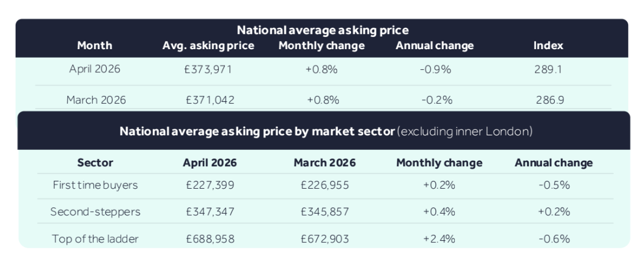Select second-steppers April price £347,347
Viewport: 644px width, 264px height.
click(x=210, y=212)
